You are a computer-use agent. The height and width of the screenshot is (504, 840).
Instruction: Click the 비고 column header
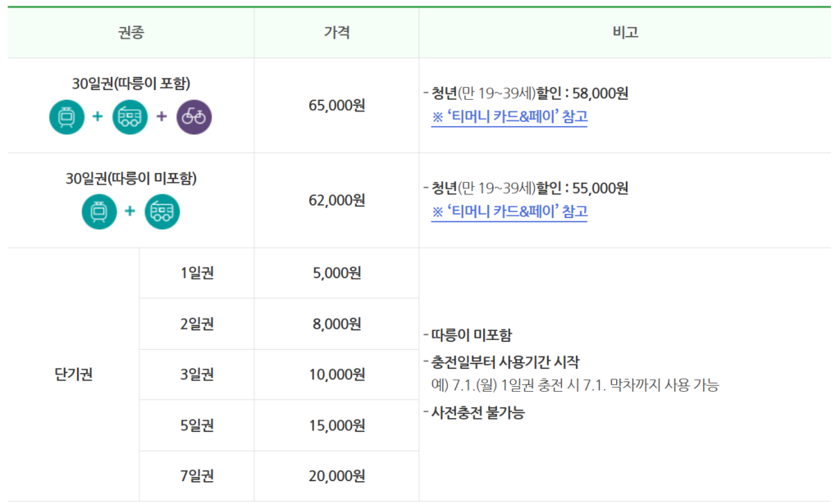625,33
